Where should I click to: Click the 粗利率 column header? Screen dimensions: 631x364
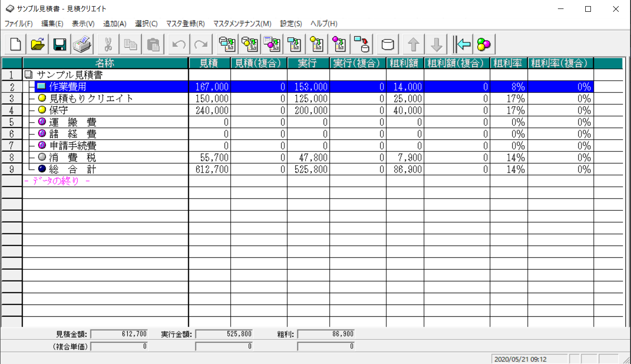point(509,63)
